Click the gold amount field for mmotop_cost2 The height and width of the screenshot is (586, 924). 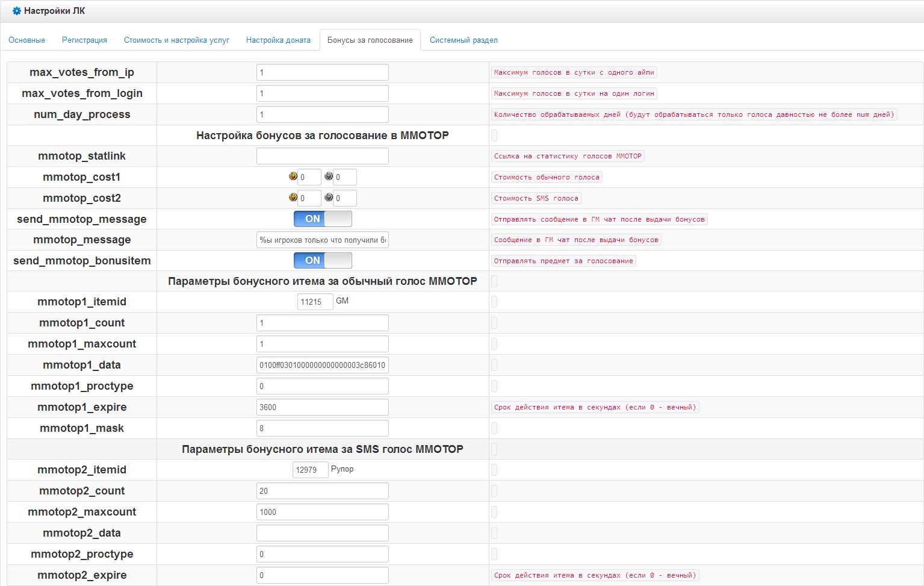[309, 198]
